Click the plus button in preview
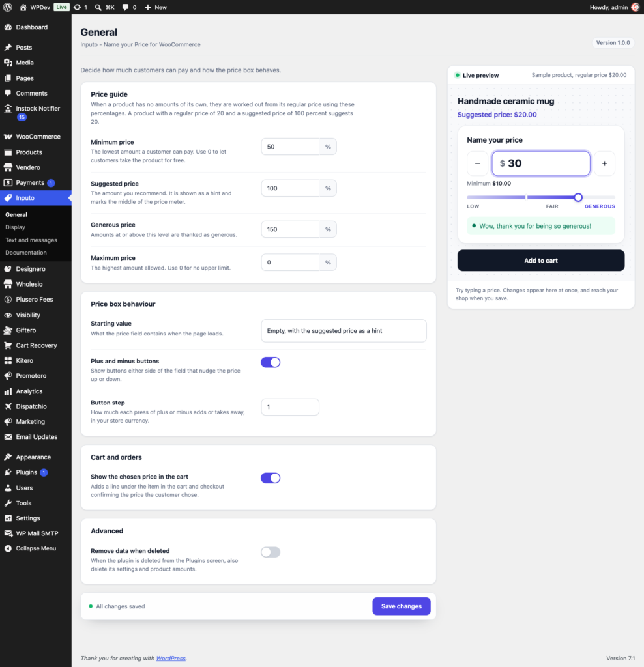Screen dimensions: 644x667 604,163
